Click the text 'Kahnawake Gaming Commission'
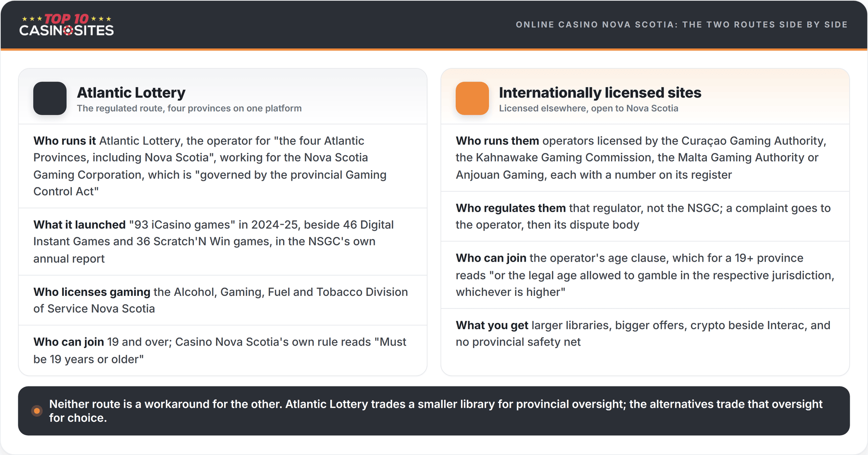 coord(564,158)
